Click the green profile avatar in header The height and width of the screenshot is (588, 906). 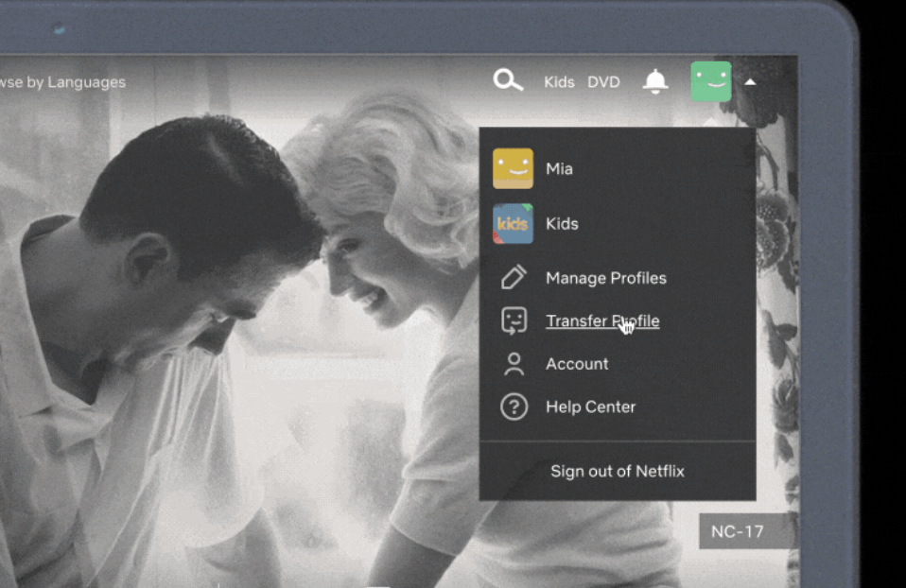pyautogui.click(x=710, y=81)
